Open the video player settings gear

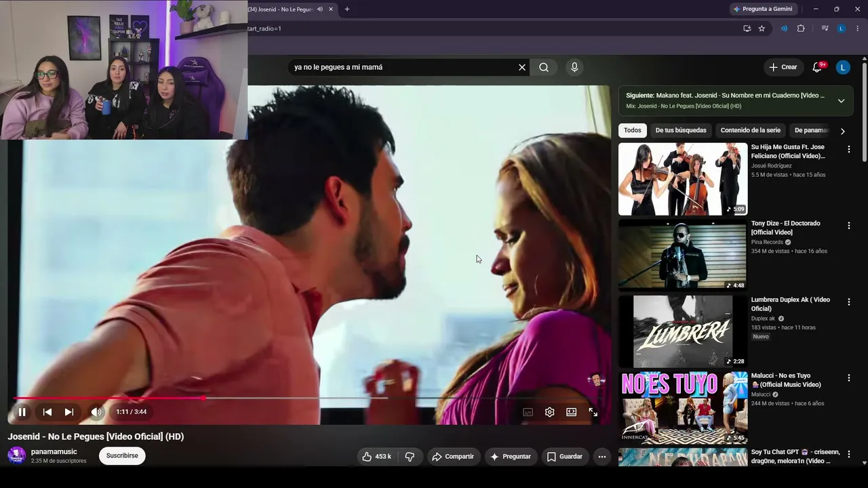pos(550,412)
